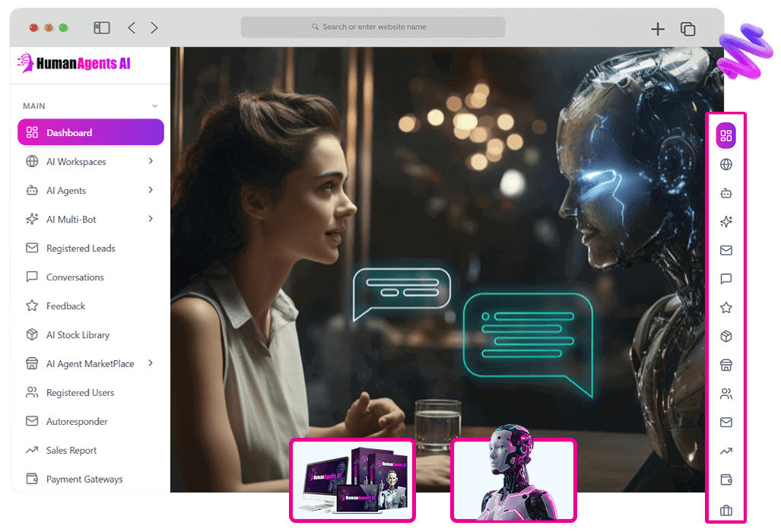Screen dimensions: 781x532
Task: Collapse the MAIN section chevron
Action: click(154, 106)
